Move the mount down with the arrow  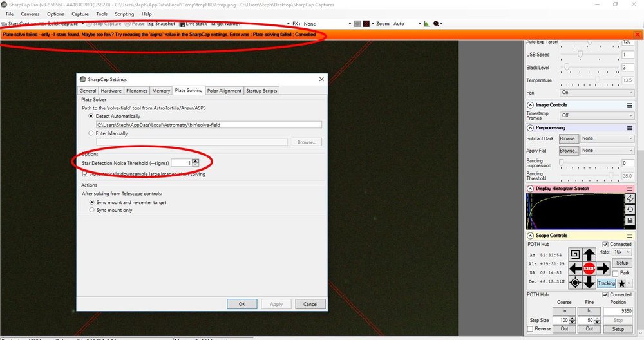pos(589,283)
